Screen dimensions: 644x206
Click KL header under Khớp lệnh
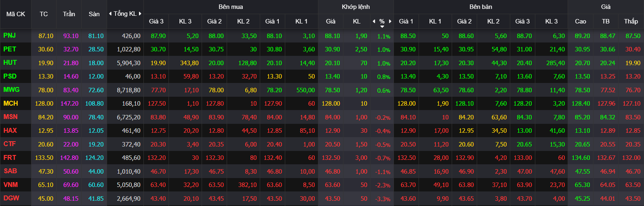point(357,21)
